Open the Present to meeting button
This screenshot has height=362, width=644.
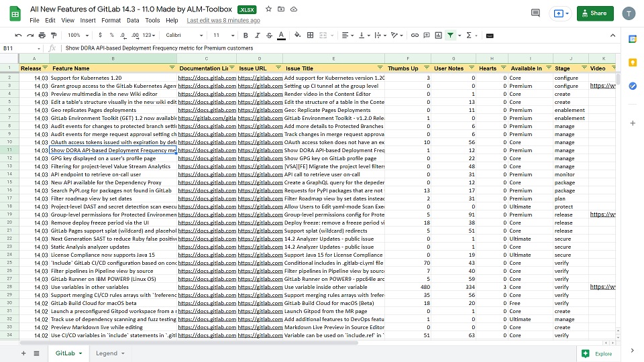[561, 13]
